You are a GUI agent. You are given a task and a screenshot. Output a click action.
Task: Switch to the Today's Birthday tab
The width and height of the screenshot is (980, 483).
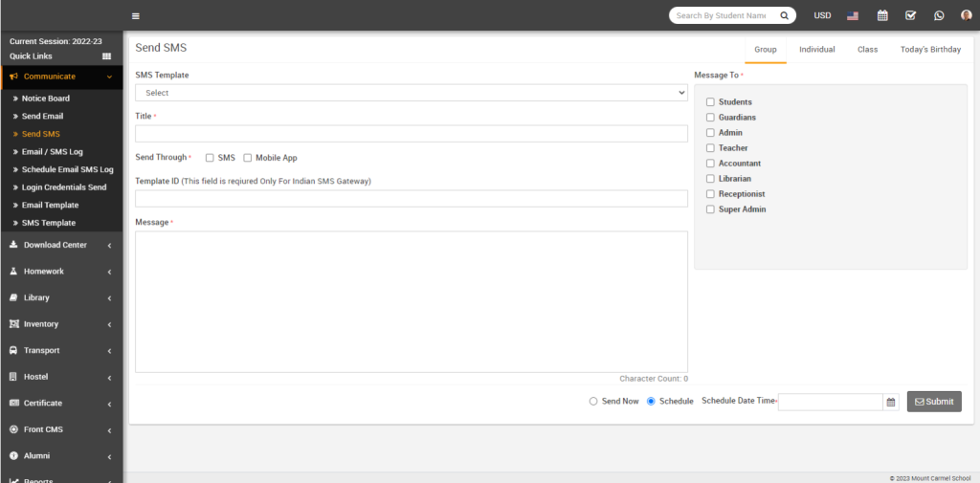(x=930, y=50)
